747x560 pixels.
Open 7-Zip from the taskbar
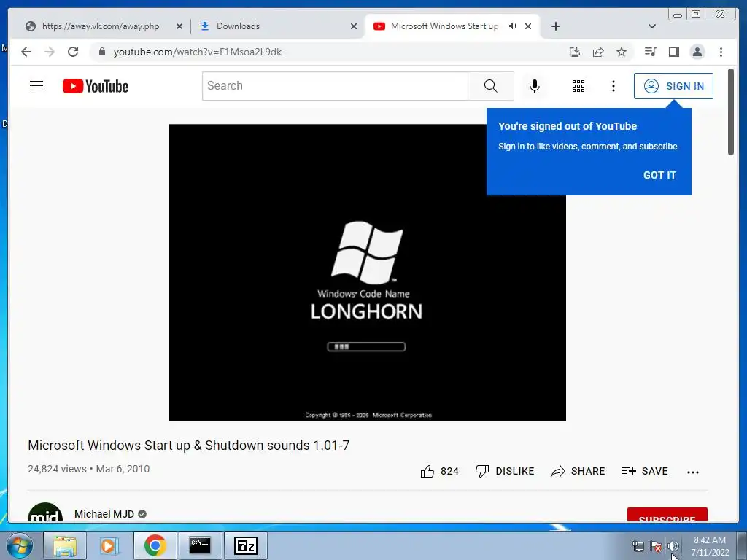point(245,545)
